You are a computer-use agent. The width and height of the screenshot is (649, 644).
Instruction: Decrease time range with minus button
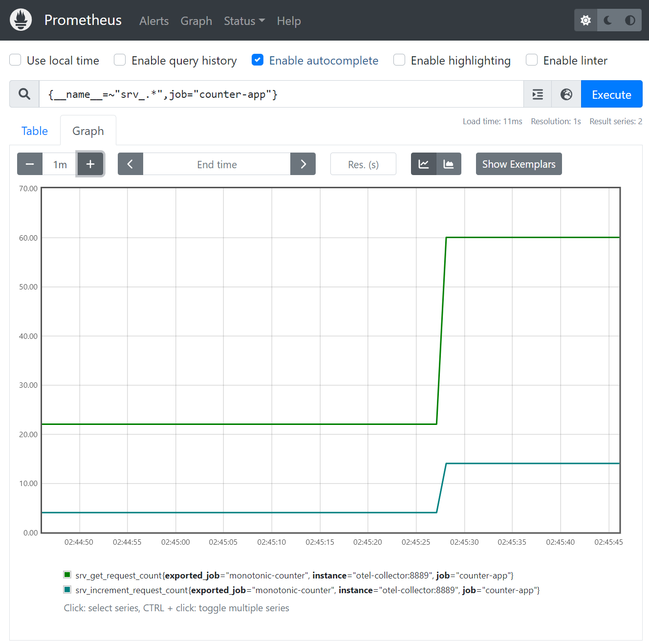pos(30,164)
